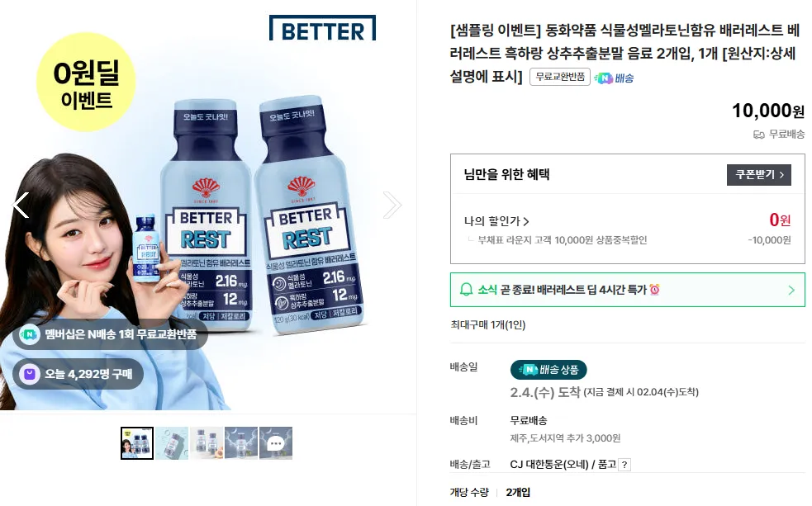Click the N membership badge on image
The height and width of the screenshot is (506, 812).
[x=30, y=334]
